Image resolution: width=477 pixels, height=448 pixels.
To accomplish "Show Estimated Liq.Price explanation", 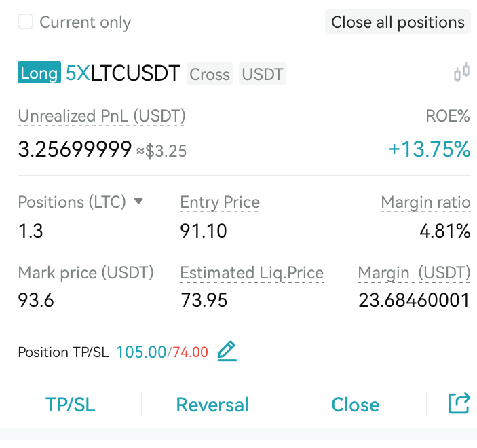I will coord(252,273).
